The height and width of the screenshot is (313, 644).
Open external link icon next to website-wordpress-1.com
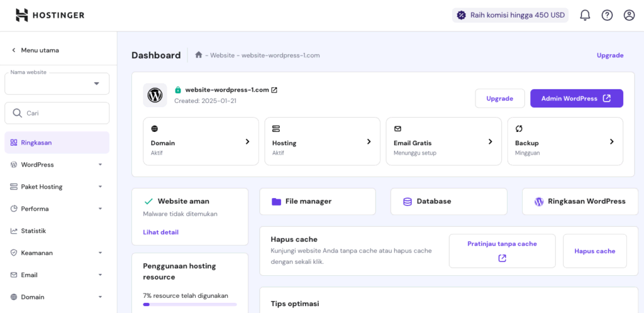coord(274,90)
